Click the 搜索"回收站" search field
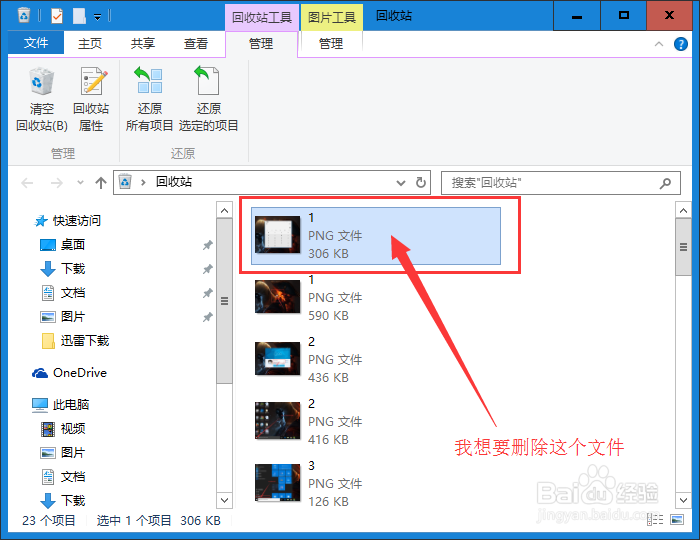700x540 pixels. pos(561,183)
